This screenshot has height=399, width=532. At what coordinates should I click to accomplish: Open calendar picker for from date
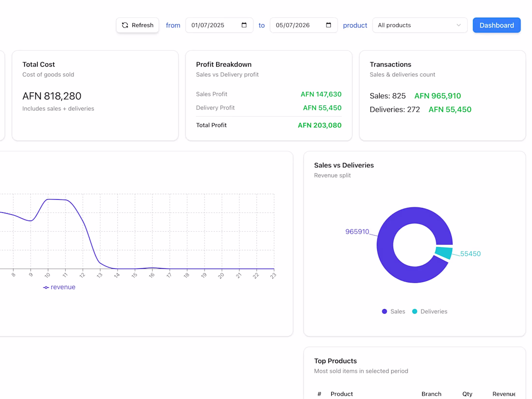(244, 25)
